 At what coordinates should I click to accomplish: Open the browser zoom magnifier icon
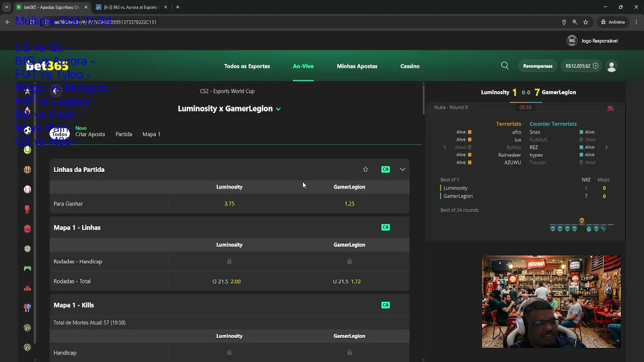pyautogui.click(x=575, y=22)
